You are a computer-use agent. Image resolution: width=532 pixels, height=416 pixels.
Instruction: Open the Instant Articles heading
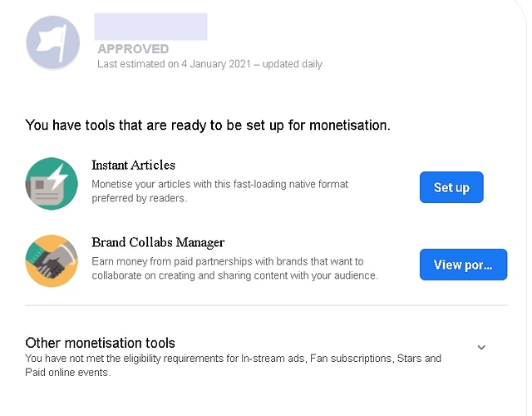click(x=133, y=166)
